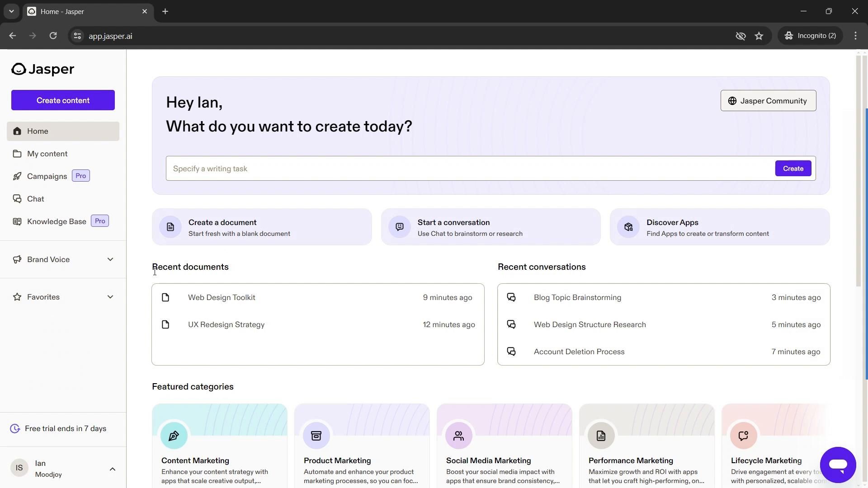This screenshot has width=868, height=488.
Task: Click the Create content button
Action: click(x=62, y=100)
